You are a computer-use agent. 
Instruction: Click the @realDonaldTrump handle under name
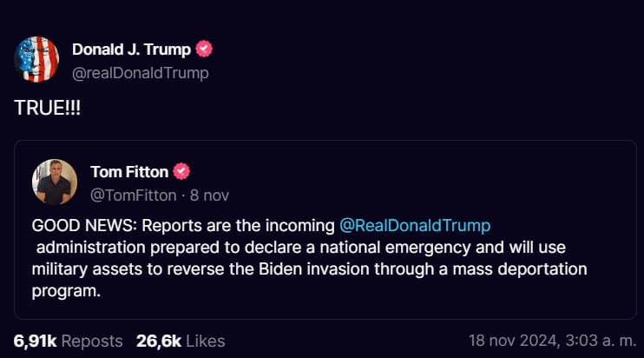(x=141, y=73)
